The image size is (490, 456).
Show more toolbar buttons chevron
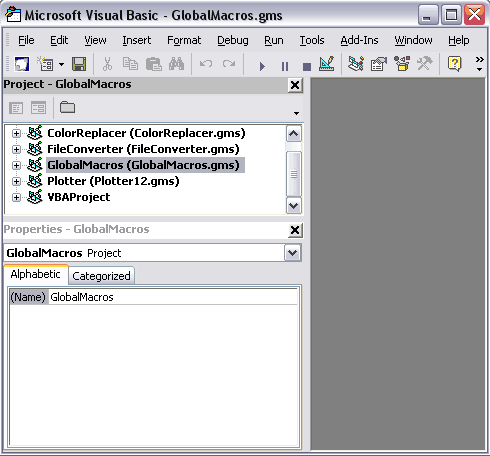coord(479,64)
